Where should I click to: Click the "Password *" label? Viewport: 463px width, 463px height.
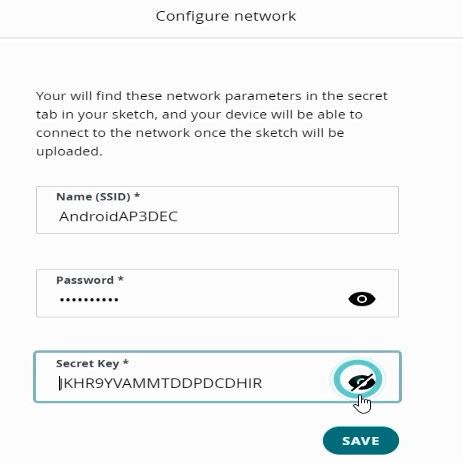[90, 280]
